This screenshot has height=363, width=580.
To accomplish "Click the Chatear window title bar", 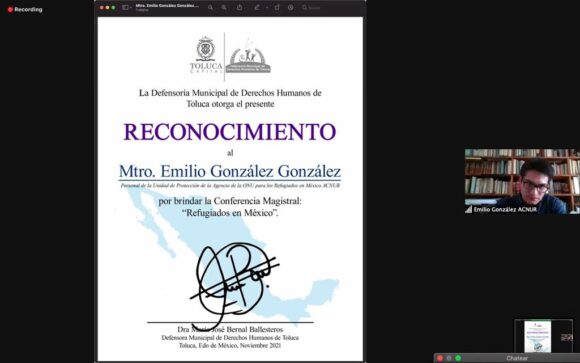I will tap(517, 358).
